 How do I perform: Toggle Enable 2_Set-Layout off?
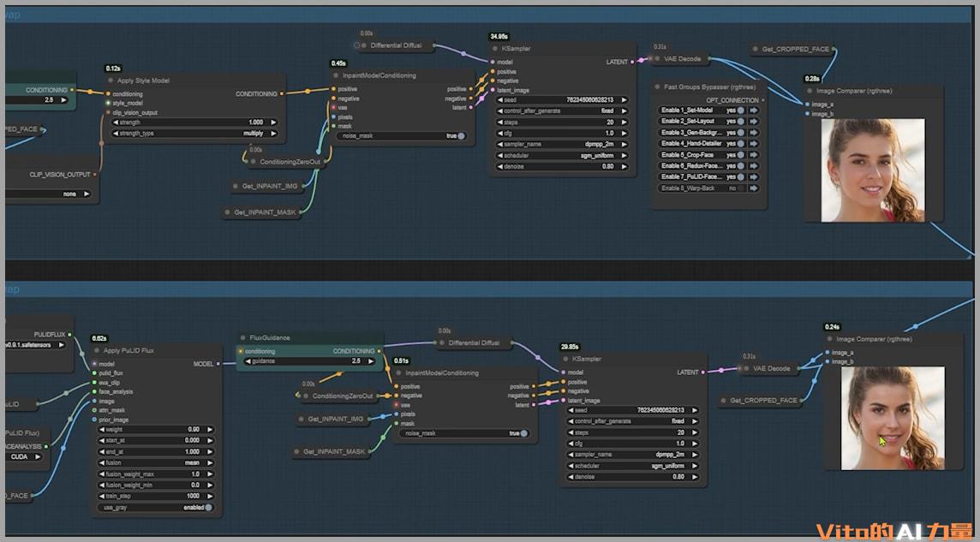tap(741, 121)
